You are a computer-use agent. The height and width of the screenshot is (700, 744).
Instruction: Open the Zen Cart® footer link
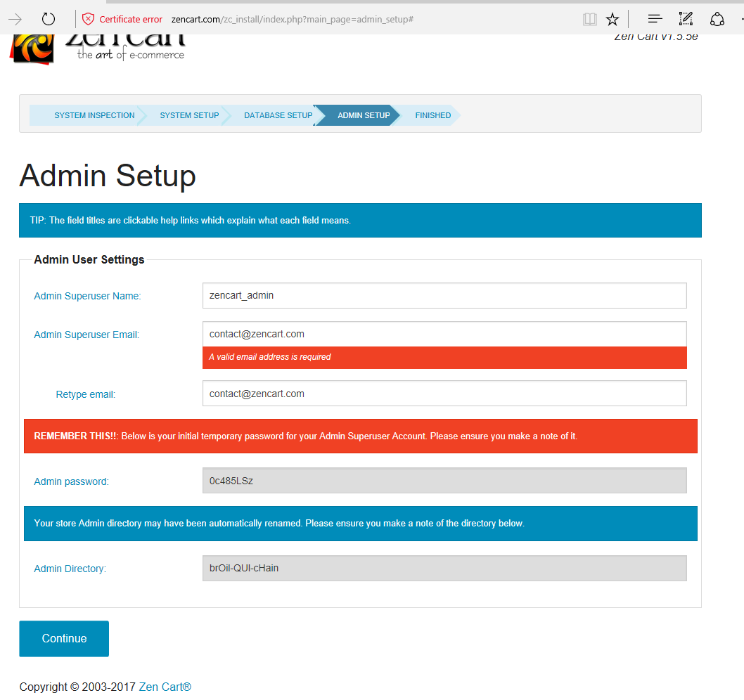pyautogui.click(x=165, y=687)
